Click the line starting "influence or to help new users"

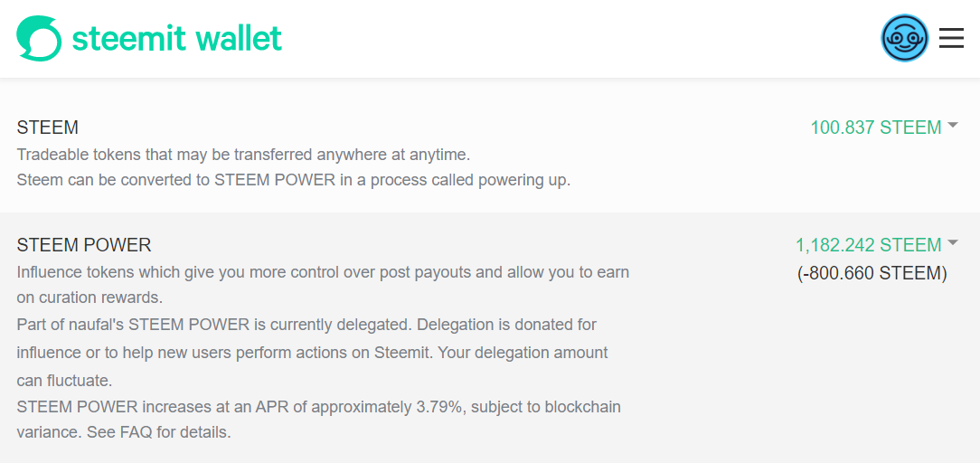313,353
